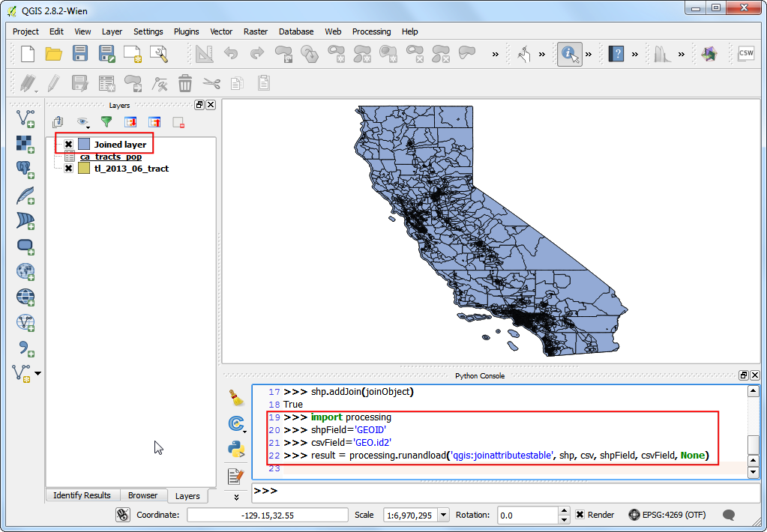Click the Cut Features scissors icon
This screenshot has height=532, width=767.
click(x=211, y=83)
